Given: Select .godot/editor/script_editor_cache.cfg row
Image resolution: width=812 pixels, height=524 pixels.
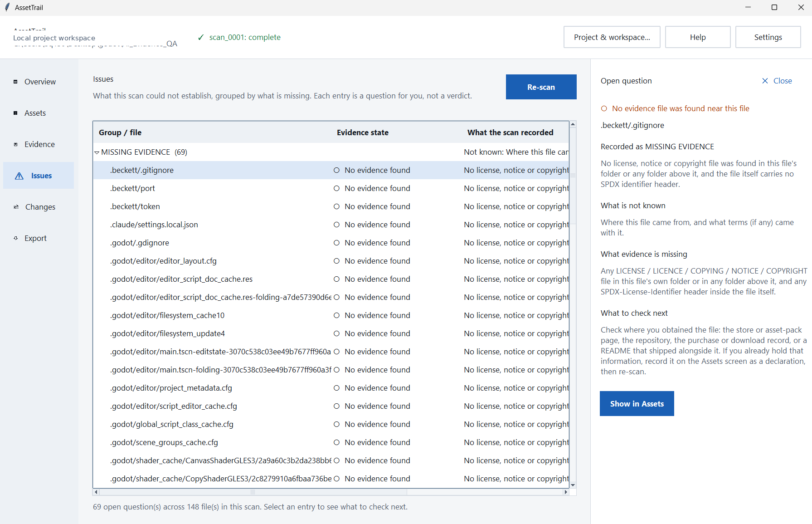Looking at the screenshot, I should [331, 406].
